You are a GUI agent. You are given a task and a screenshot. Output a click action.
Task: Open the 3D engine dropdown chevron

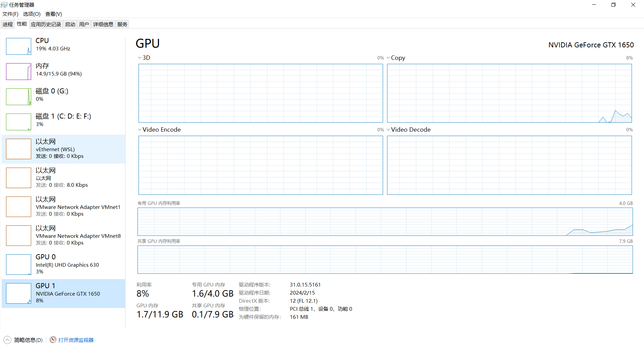140,58
